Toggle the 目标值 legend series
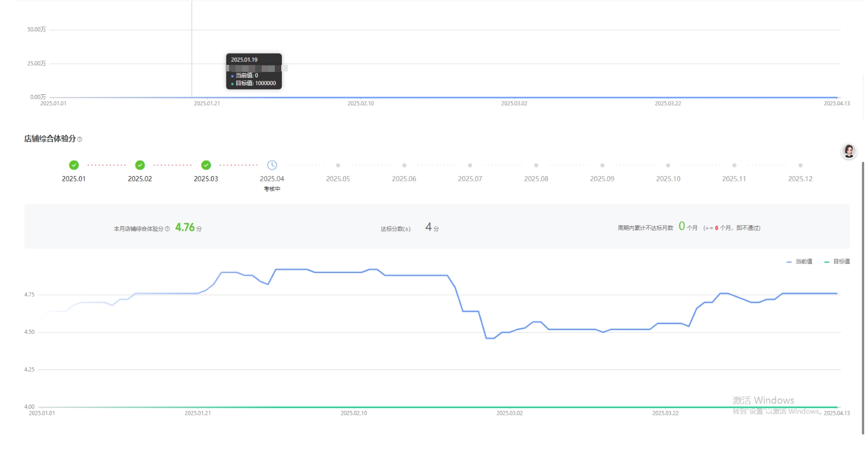 [837, 262]
